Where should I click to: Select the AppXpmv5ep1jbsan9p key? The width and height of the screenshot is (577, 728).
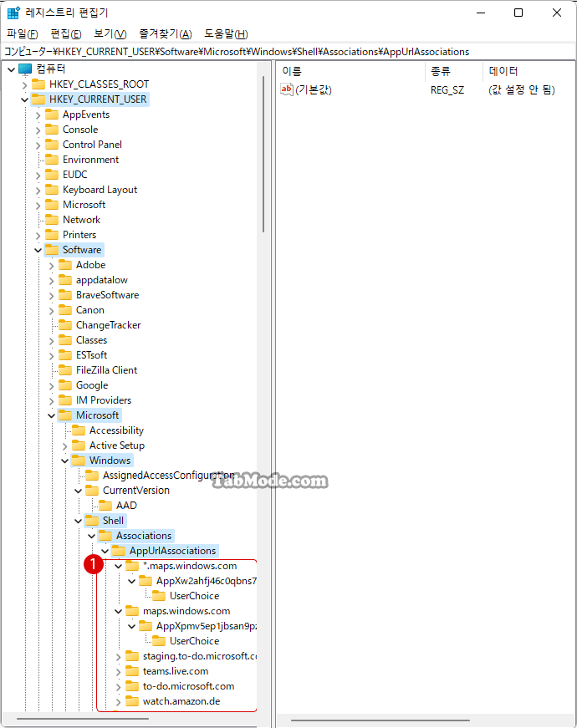tap(207, 626)
